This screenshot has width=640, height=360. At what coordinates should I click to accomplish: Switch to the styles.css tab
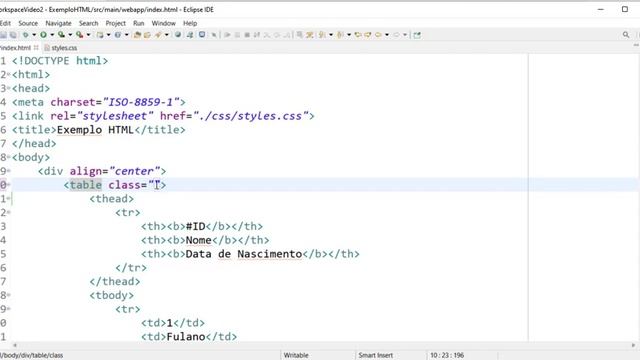pyautogui.click(x=60, y=48)
